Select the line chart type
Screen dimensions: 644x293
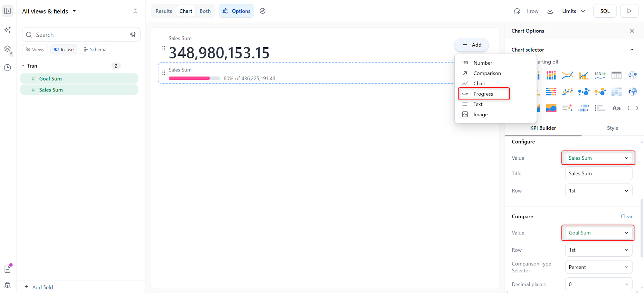point(567,75)
